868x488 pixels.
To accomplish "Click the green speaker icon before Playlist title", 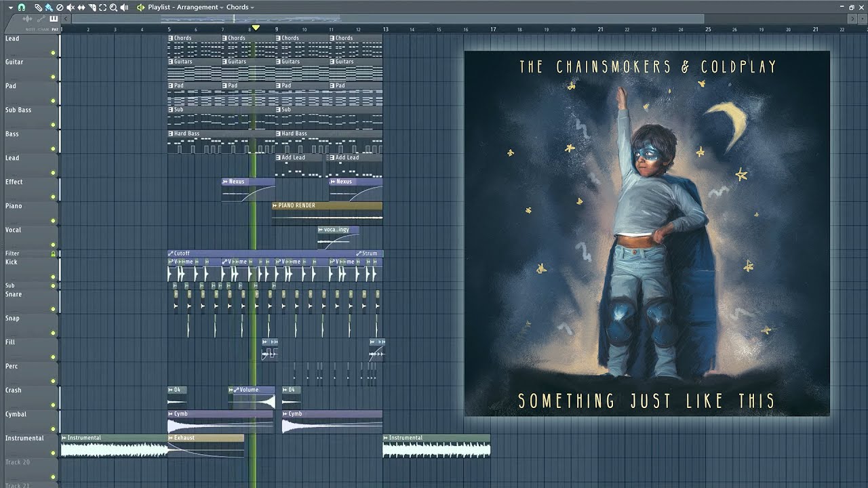I will (x=140, y=7).
